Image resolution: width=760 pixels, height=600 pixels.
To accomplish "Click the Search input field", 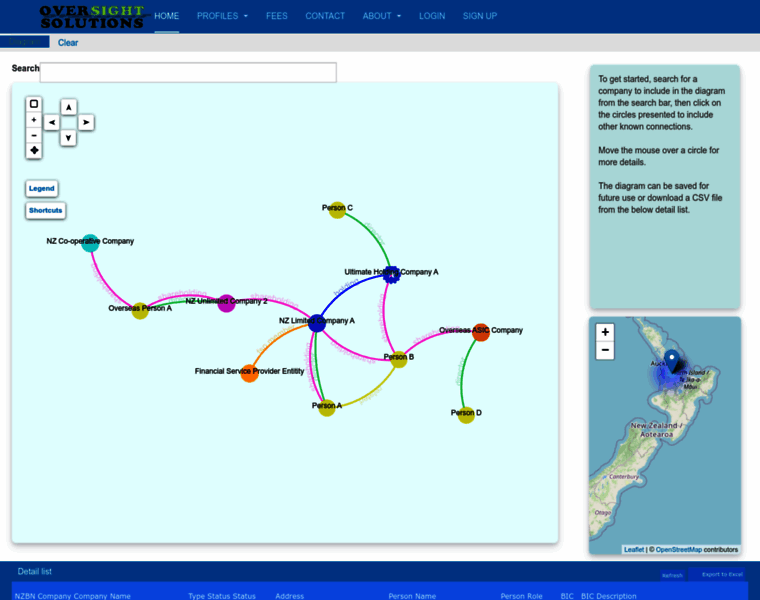I will [x=188, y=72].
